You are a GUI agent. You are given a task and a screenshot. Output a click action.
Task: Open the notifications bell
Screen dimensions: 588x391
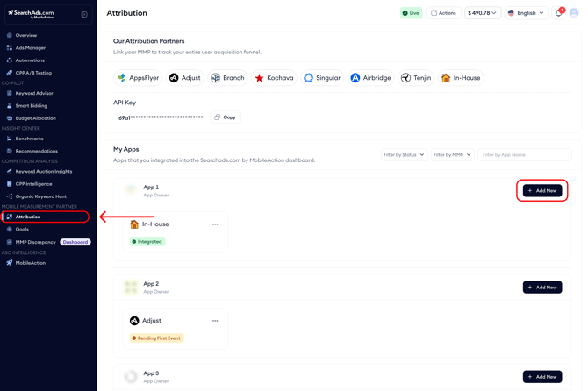tap(558, 13)
